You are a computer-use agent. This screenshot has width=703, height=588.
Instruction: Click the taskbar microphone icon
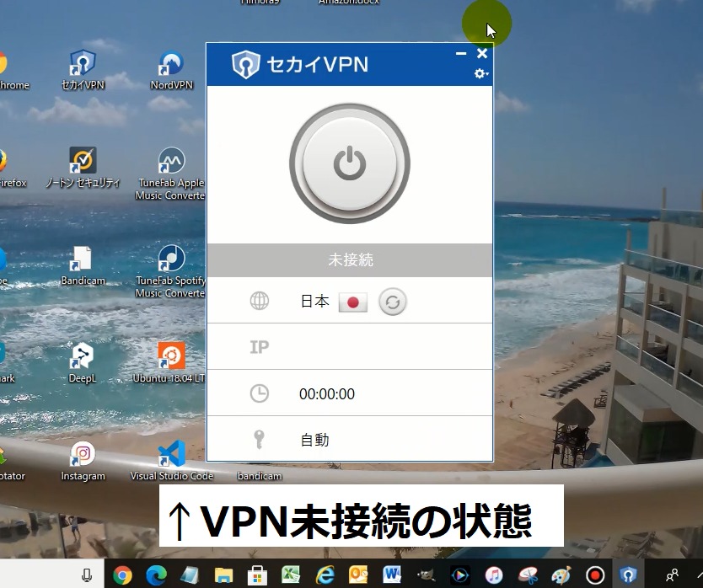point(87,575)
